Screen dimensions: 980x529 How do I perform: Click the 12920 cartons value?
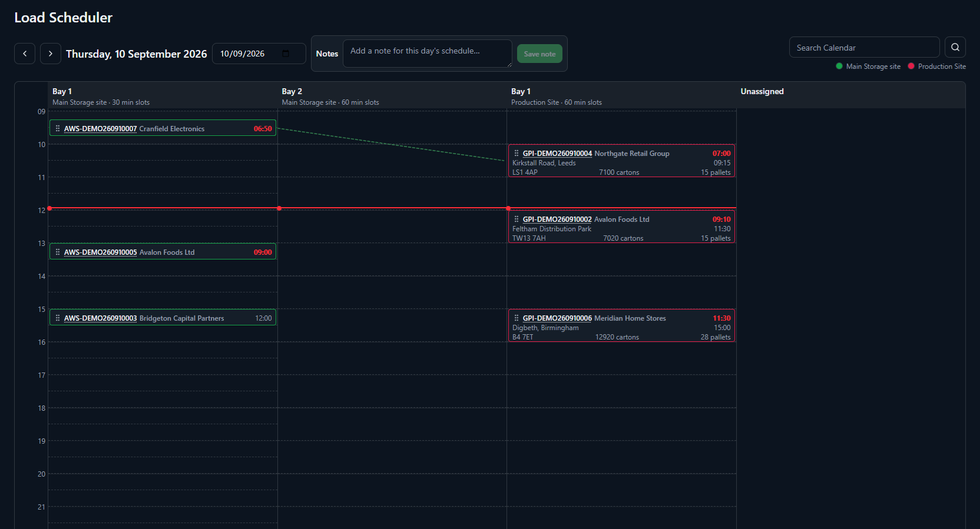pyautogui.click(x=617, y=337)
